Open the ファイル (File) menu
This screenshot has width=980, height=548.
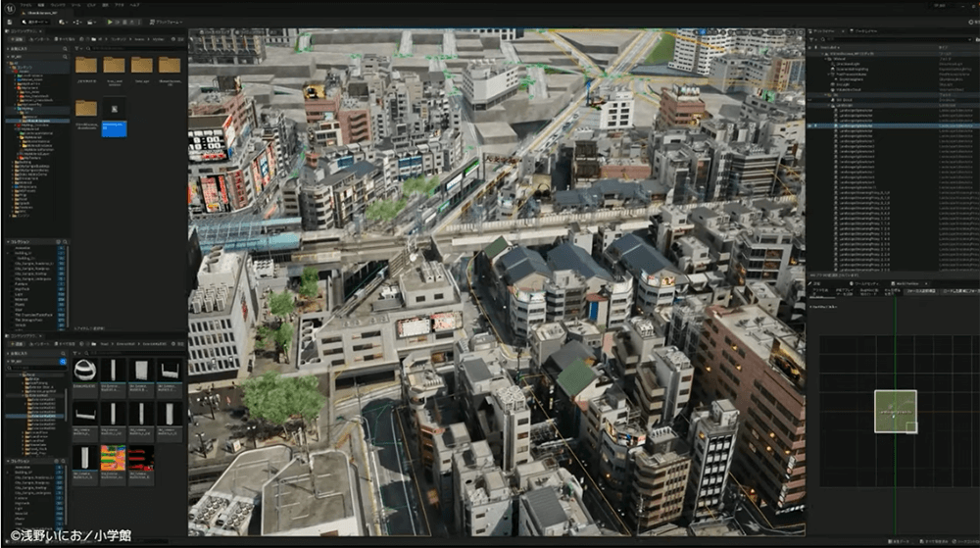25,5
